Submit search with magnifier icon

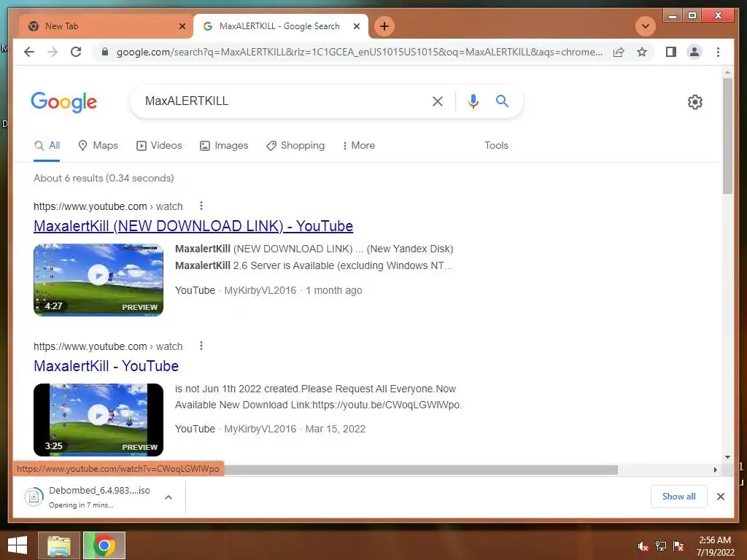(x=502, y=101)
